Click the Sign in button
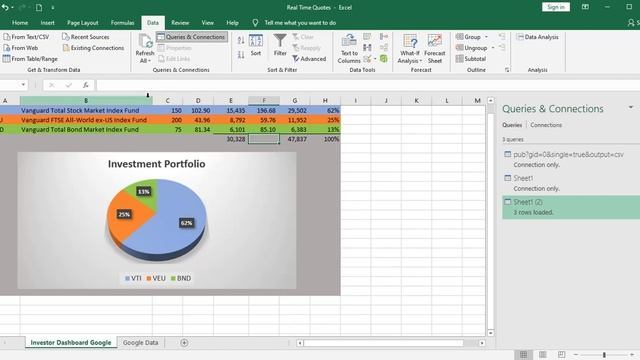Image resolution: width=640 pixels, height=360 pixels. (556, 7)
